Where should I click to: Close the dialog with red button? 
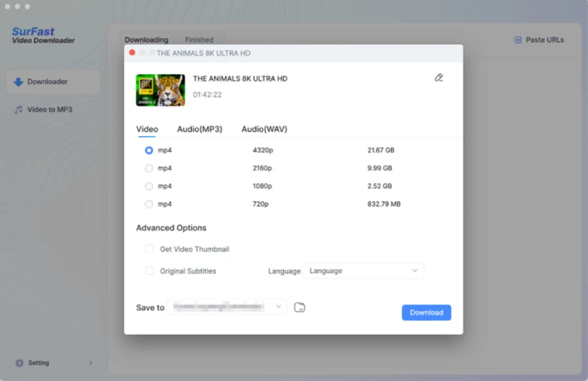pyautogui.click(x=132, y=52)
